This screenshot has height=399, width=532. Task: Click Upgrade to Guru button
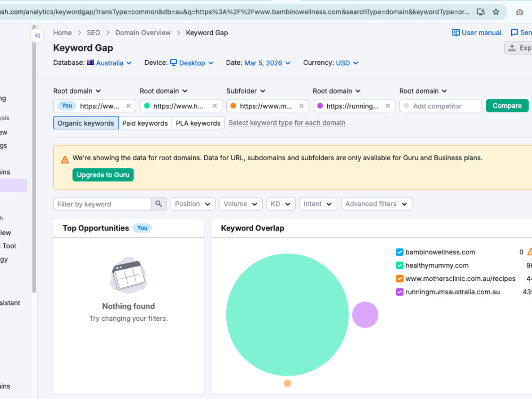[103, 174]
